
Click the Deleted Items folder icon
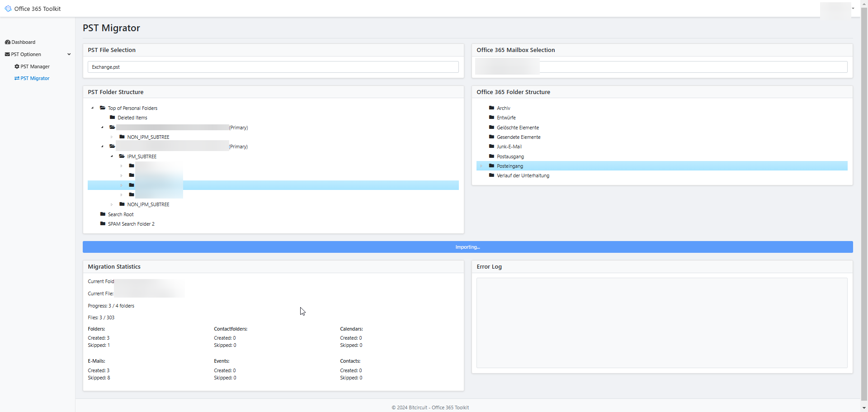point(113,118)
